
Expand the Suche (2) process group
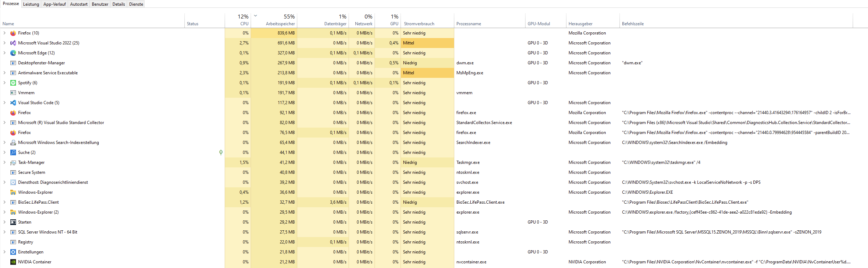pos(4,152)
